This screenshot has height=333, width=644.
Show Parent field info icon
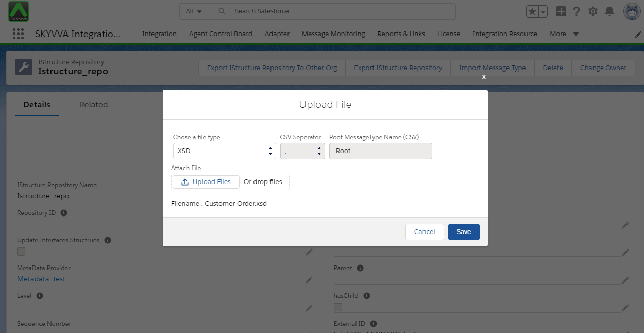pos(360,268)
